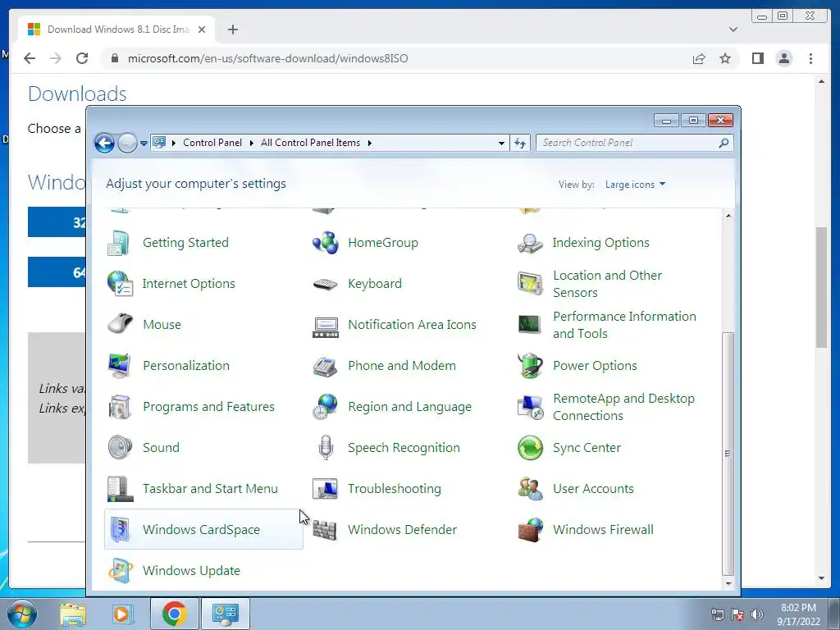Click the Windows Firewall text link
The width and height of the screenshot is (840, 630).
(603, 530)
